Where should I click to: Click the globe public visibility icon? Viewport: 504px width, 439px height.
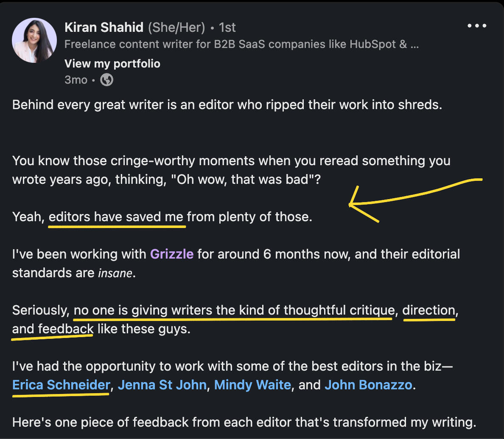coord(106,80)
